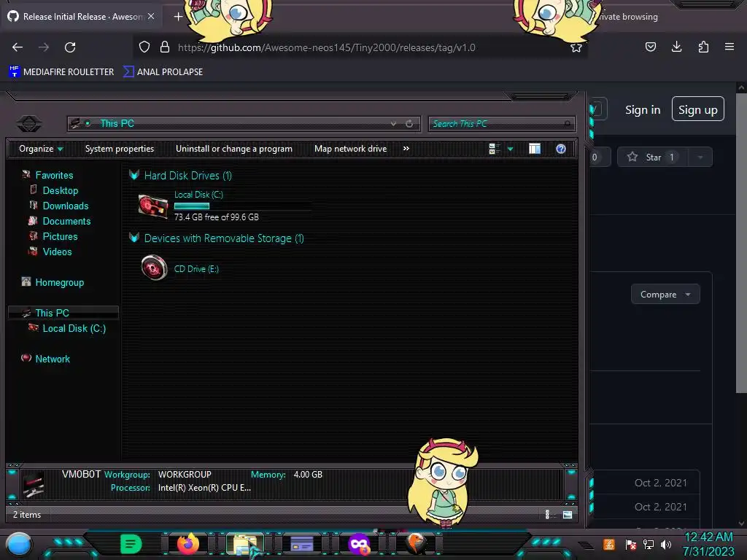Open the purple mask private browsing taskbar icon
The image size is (747, 560).
(x=359, y=544)
